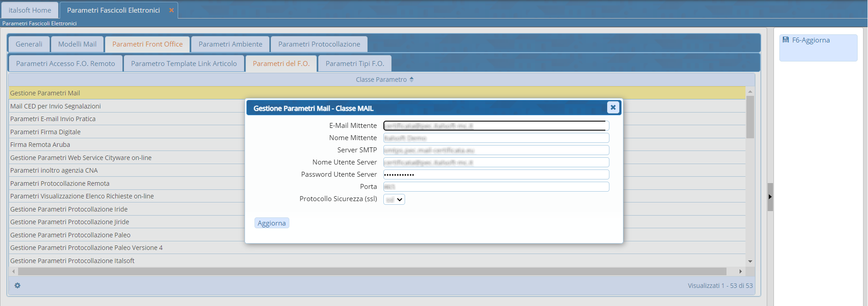Focus the Password Utente Server field

pyautogui.click(x=495, y=174)
